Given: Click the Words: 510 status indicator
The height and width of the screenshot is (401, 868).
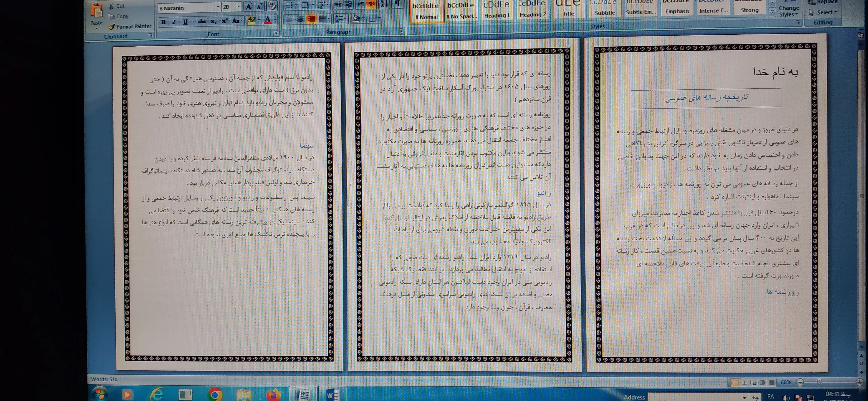Looking at the screenshot, I should pos(104,379).
